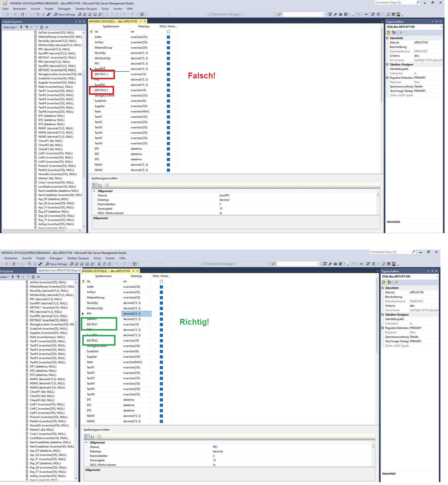This screenshot has width=448, height=485.
Task: Uncheck NULL checkbox for [KEYTAX1 ] row marked Falsch
Action: (168, 74)
